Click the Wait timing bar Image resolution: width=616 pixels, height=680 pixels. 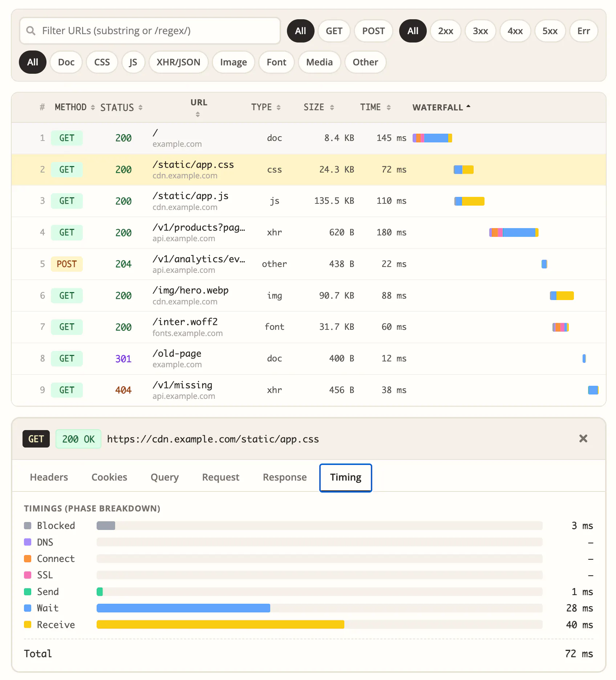(x=183, y=608)
